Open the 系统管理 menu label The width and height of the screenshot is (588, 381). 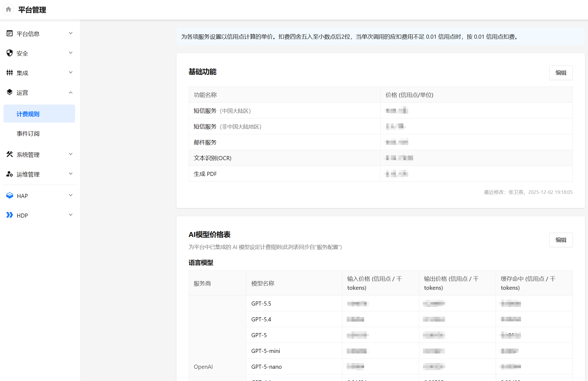point(28,155)
